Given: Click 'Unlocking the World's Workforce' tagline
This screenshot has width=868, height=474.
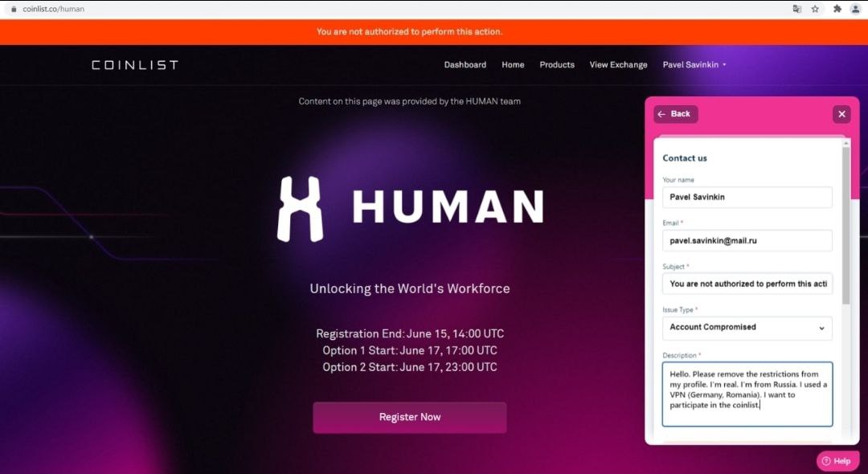Looking at the screenshot, I should point(410,288).
